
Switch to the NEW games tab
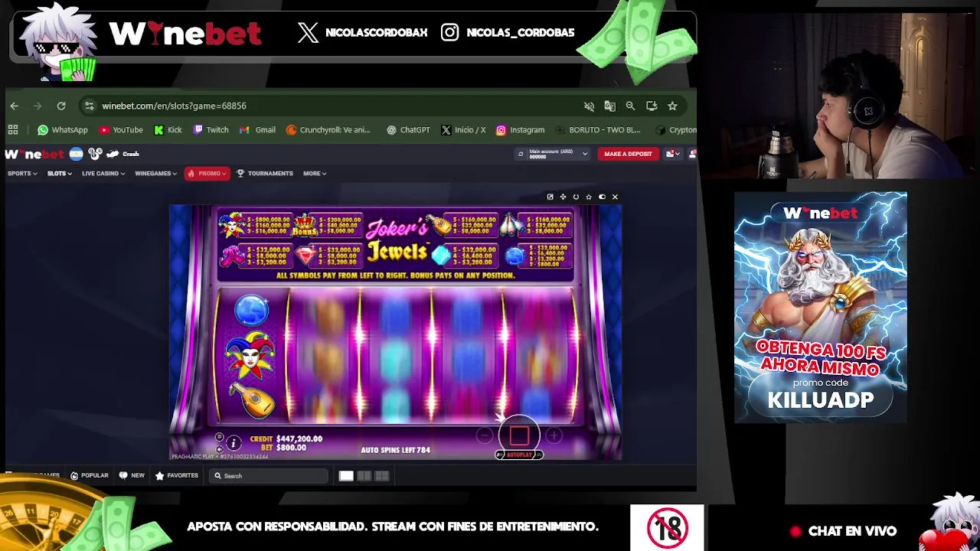pyautogui.click(x=132, y=476)
